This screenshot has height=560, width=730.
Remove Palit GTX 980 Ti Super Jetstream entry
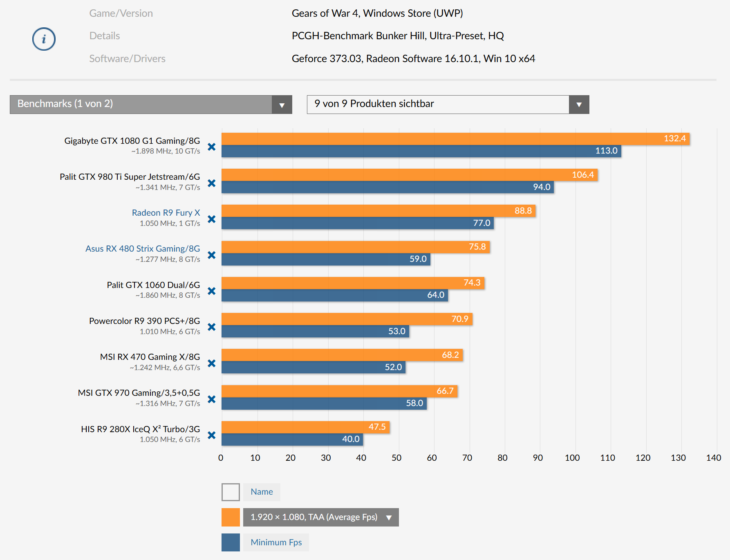[x=211, y=183]
